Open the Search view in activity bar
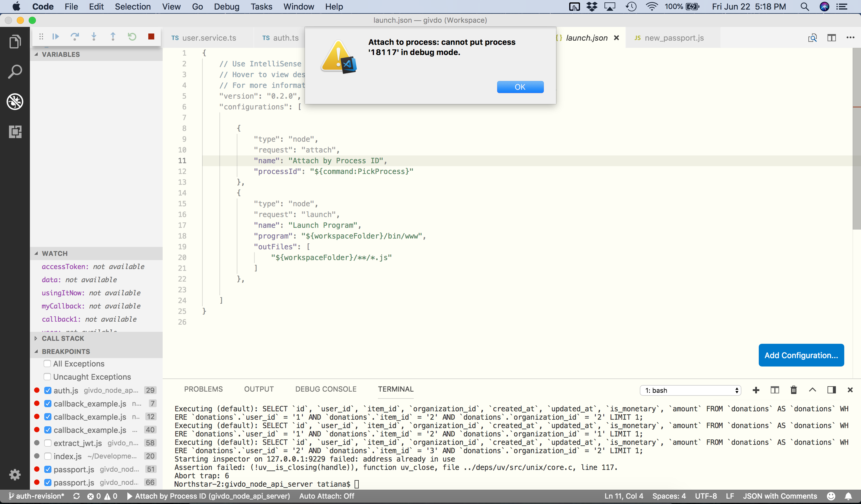Viewport: 861px width, 504px height. coord(15,72)
